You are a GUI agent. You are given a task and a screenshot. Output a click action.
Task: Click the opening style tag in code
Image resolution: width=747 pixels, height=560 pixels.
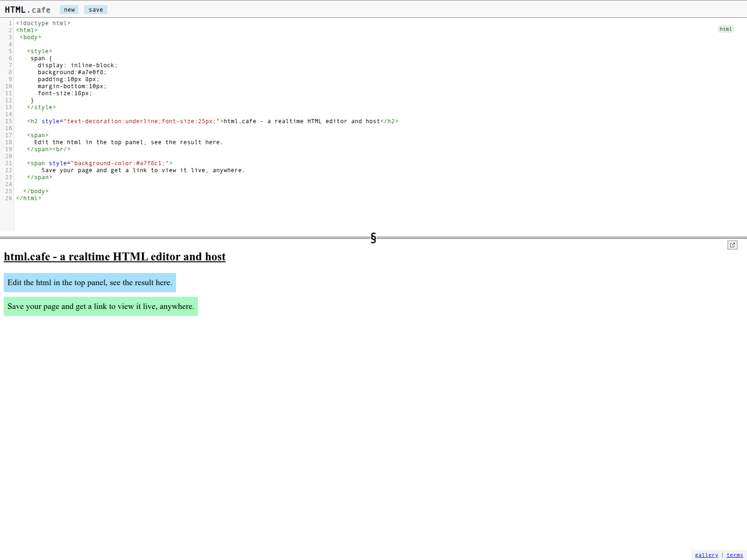[40, 51]
